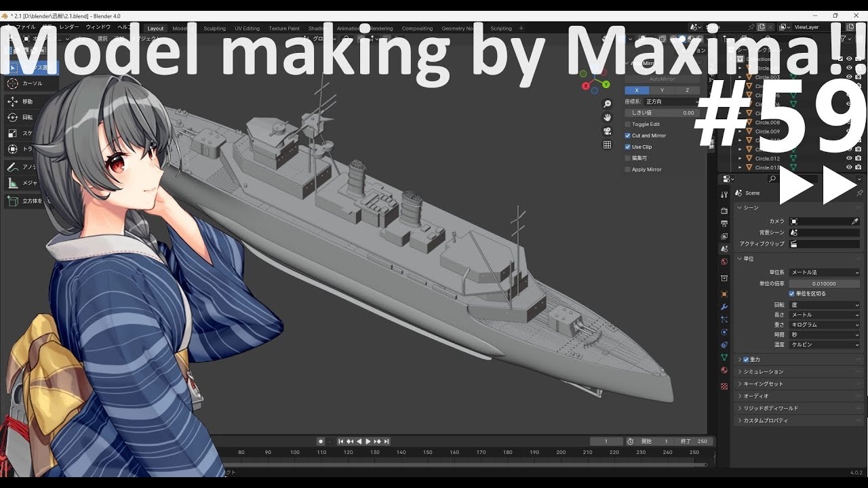868x488 pixels.
Task: Select the Add Cube tool
Action: pos(12,201)
